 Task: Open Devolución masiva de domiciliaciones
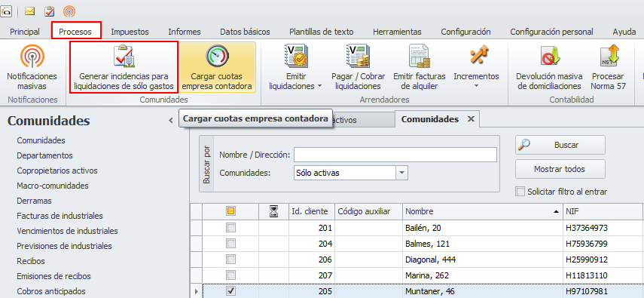pos(549,68)
